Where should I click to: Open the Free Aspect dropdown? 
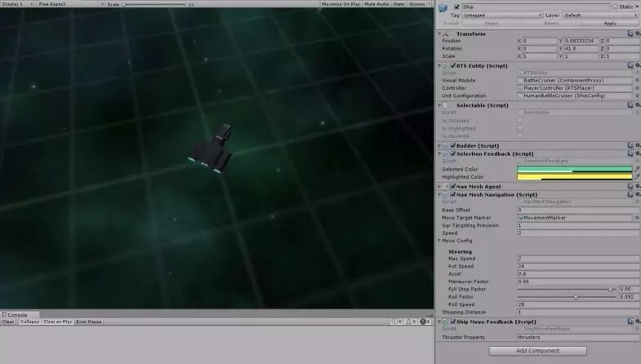click(x=71, y=4)
